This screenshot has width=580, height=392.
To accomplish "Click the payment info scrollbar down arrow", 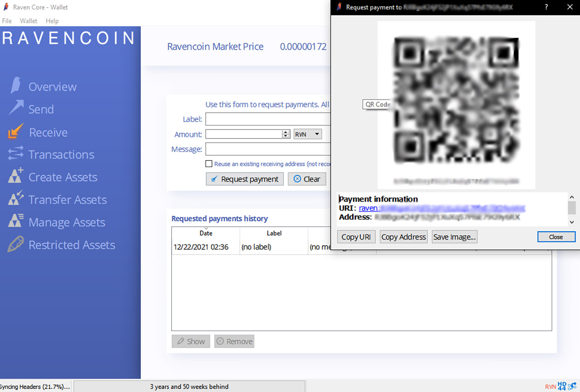I will click(x=571, y=222).
